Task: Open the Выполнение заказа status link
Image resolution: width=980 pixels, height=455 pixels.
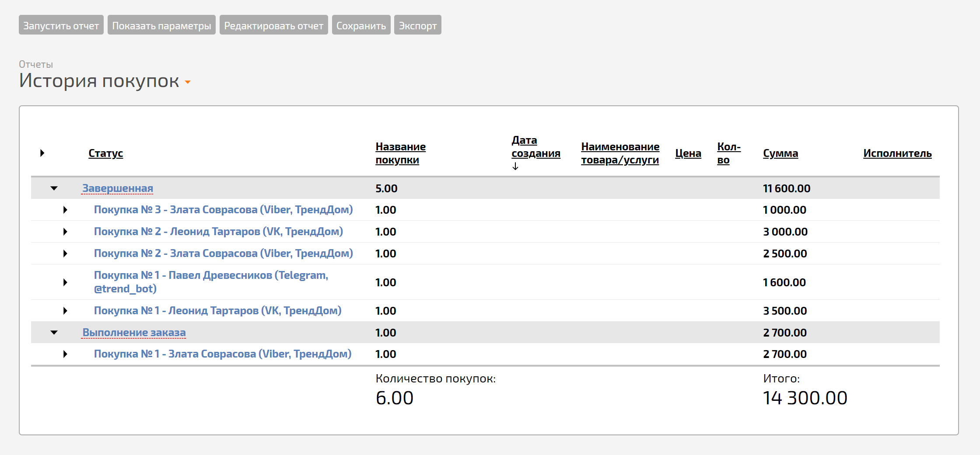Action: (134, 333)
